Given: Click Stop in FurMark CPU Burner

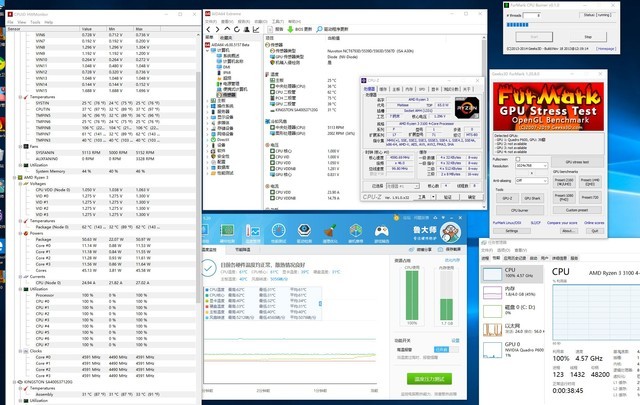Looking at the screenshot, I should (x=588, y=37).
